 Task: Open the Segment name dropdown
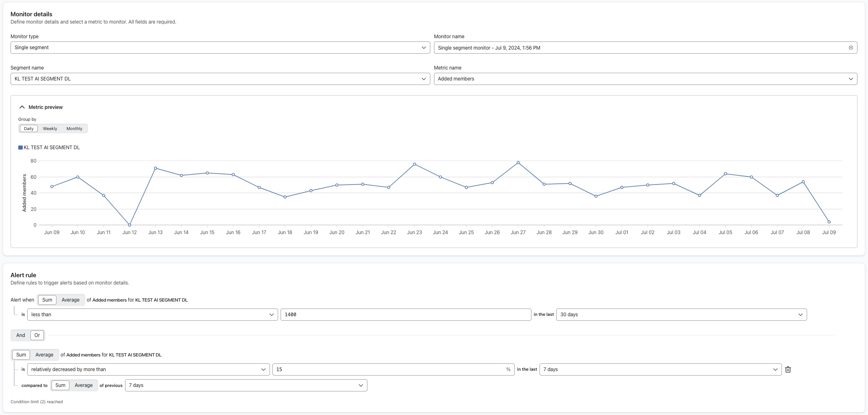pos(219,79)
